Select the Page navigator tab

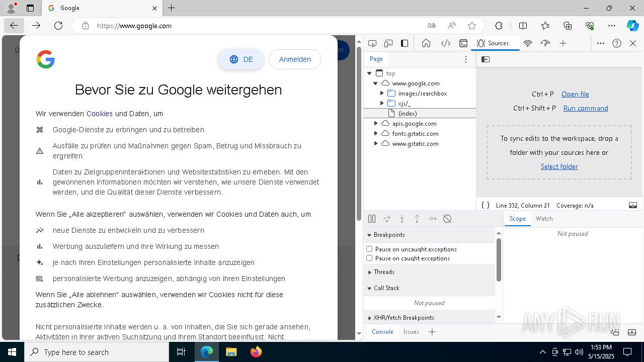pyautogui.click(x=376, y=59)
